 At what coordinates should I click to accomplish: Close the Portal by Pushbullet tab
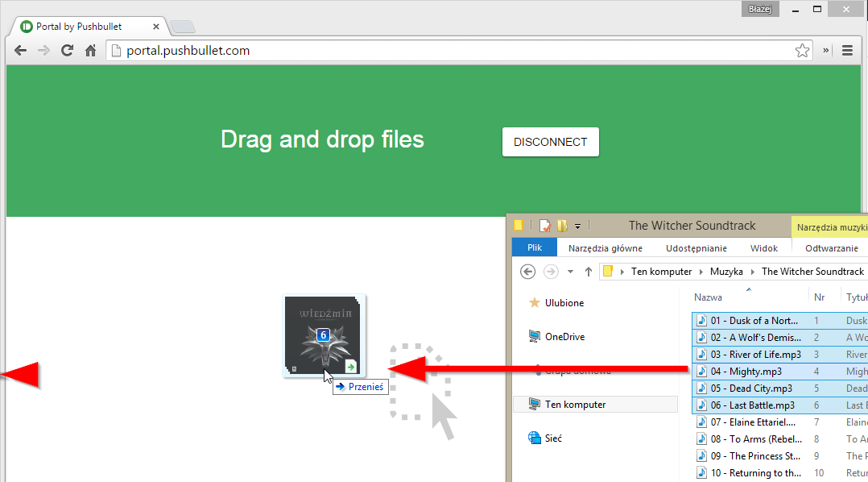click(x=156, y=26)
